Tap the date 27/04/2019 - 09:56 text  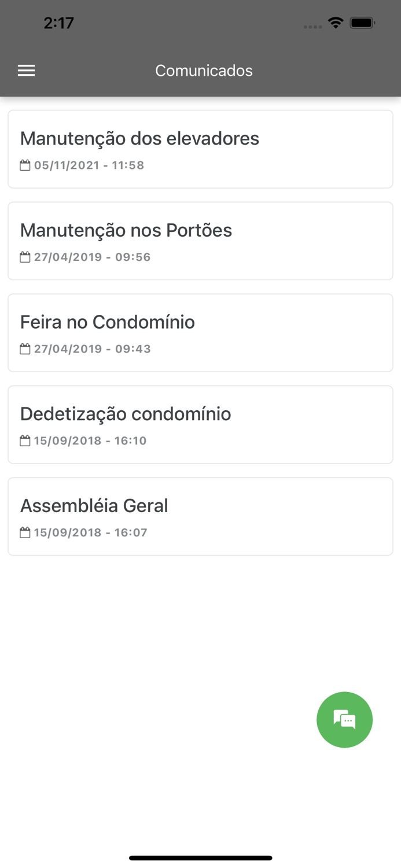[91, 257]
